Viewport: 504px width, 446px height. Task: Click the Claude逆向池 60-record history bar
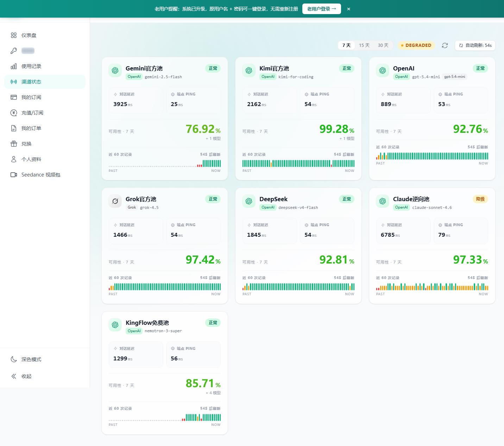click(x=432, y=287)
